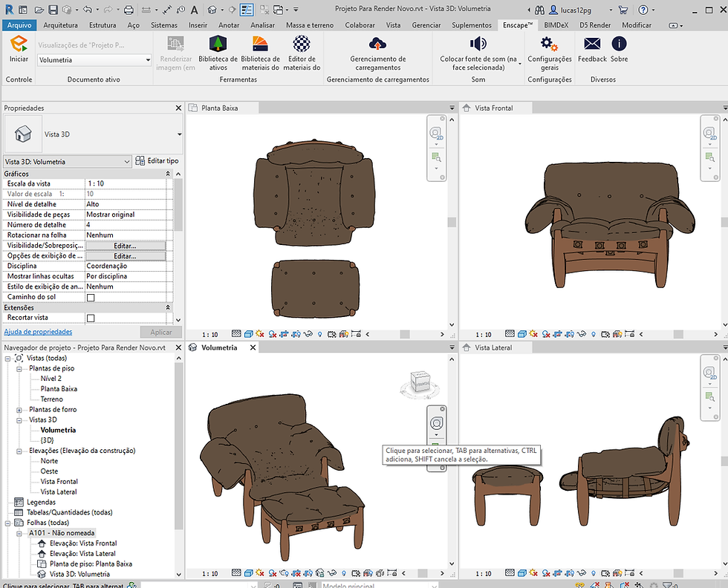This screenshot has height=588, width=728.
Task: Open Configurações gerais gear icon
Action: (549, 44)
